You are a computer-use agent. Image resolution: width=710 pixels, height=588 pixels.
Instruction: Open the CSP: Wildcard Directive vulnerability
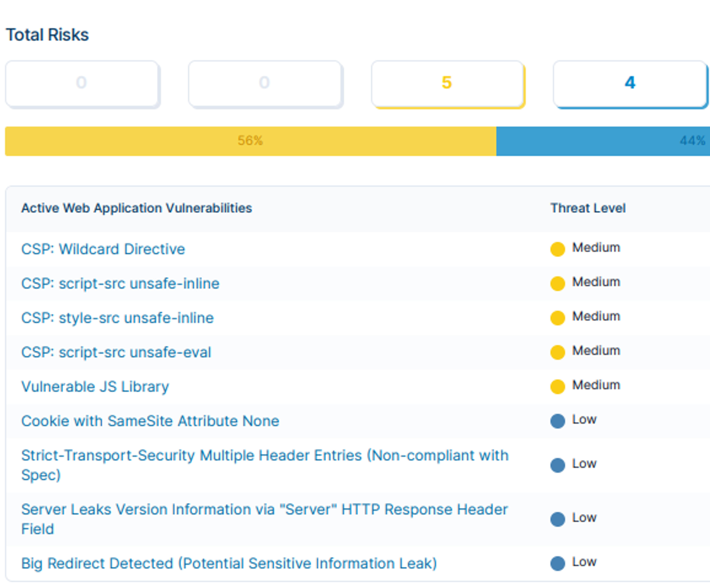[x=103, y=249]
